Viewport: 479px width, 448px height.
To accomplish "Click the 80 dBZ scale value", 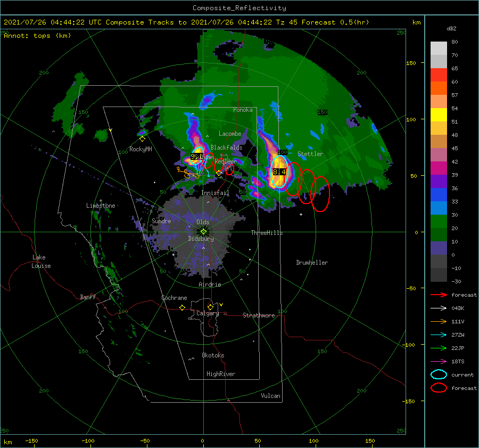I will [455, 42].
